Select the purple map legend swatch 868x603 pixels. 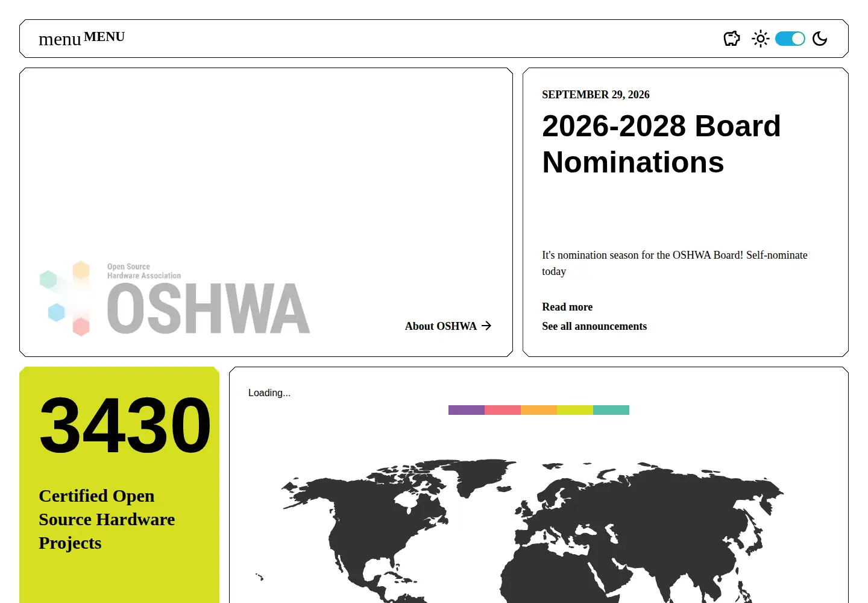[x=467, y=410]
